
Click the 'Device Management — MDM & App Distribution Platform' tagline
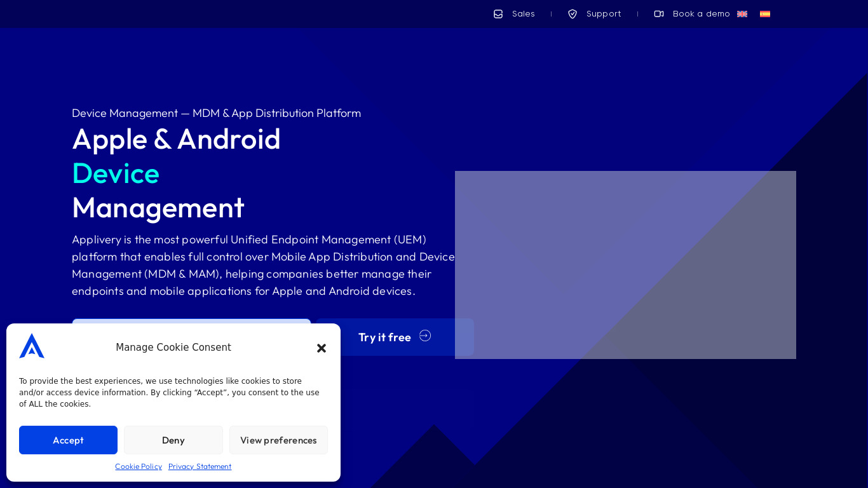point(216,113)
